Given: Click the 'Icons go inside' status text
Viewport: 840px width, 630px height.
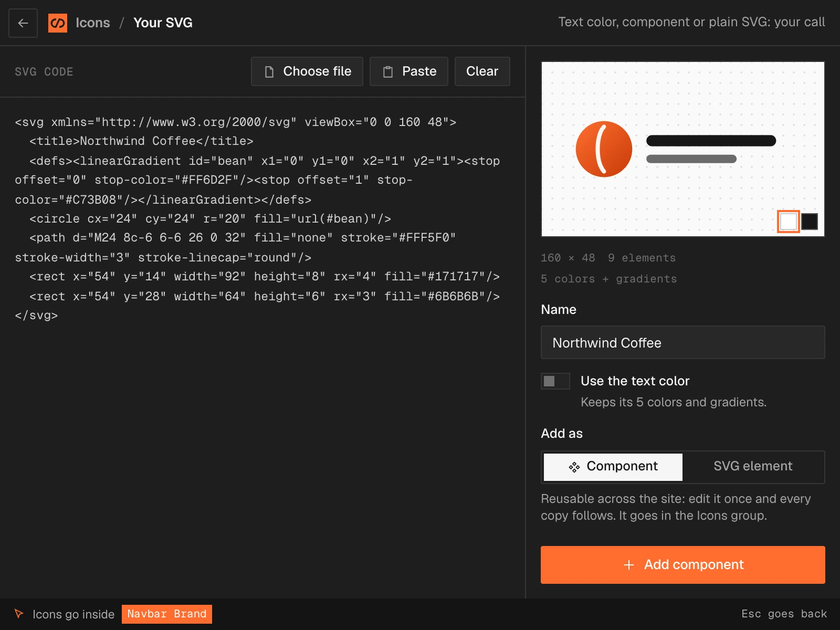Looking at the screenshot, I should (x=73, y=614).
